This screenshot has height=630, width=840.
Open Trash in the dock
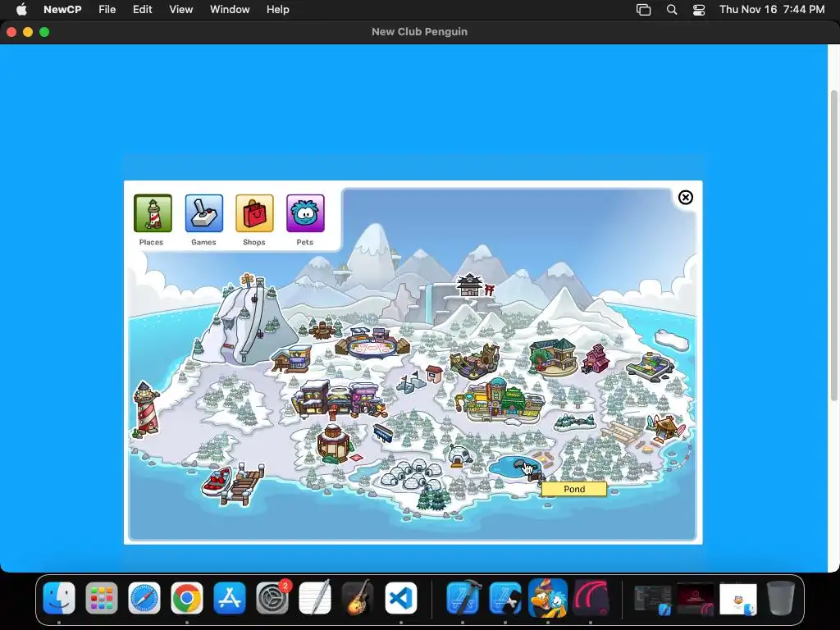pyautogui.click(x=781, y=598)
